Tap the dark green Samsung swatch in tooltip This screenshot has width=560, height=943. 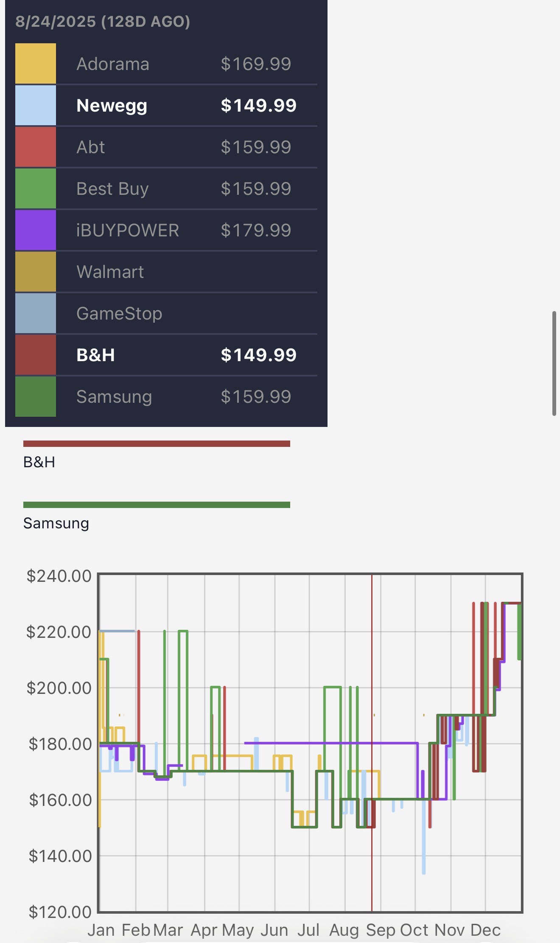(x=36, y=396)
